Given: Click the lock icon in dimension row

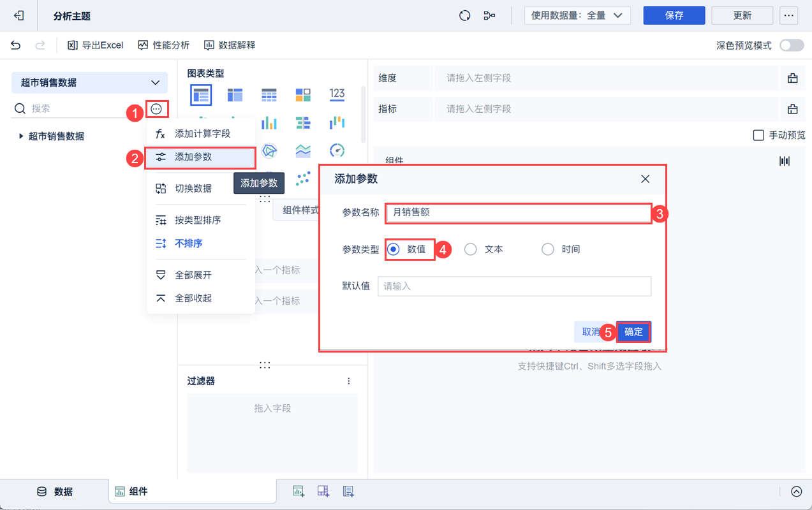Looking at the screenshot, I should (793, 78).
